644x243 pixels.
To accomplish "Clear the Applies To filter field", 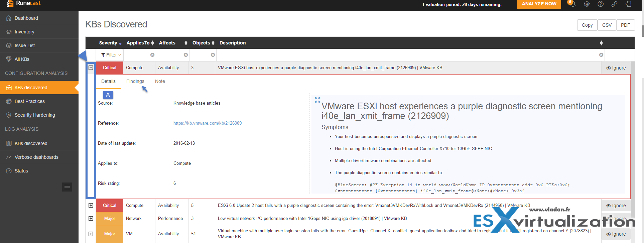I will (x=152, y=55).
